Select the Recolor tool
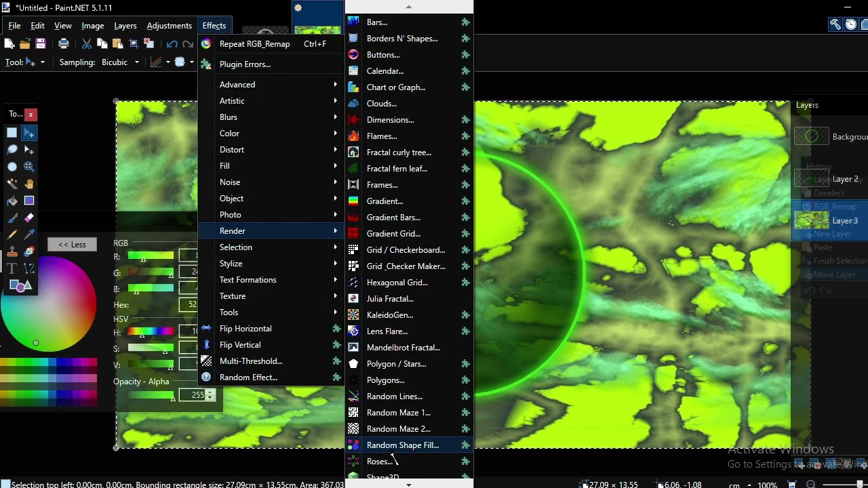 click(28, 252)
